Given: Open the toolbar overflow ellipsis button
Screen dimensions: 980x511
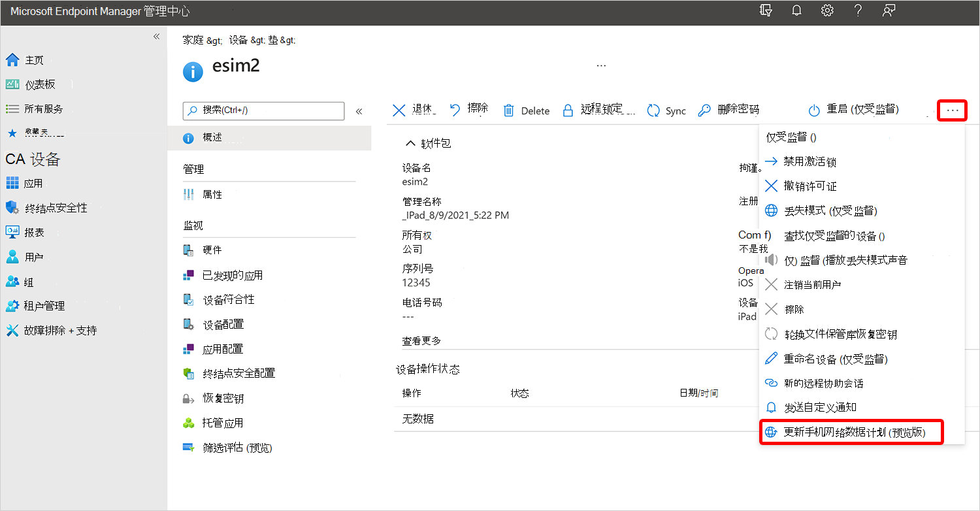Looking at the screenshot, I should (x=953, y=110).
